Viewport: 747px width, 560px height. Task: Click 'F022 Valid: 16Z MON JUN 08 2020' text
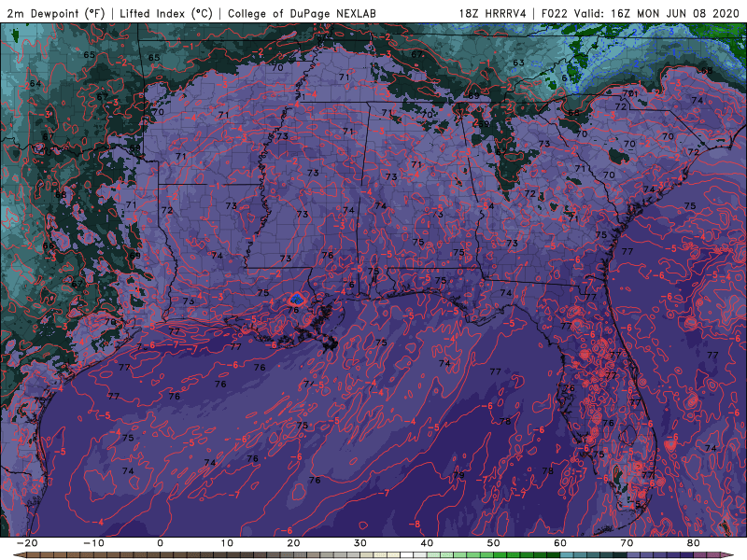click(x=640, y=14)
